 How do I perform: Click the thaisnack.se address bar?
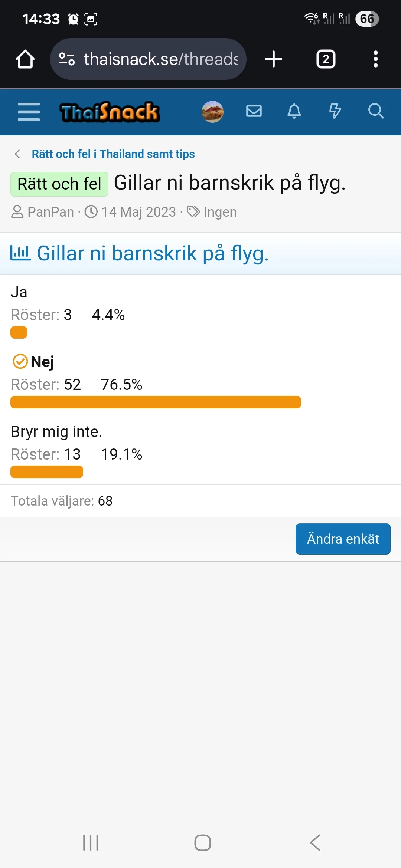click(160, 59)
